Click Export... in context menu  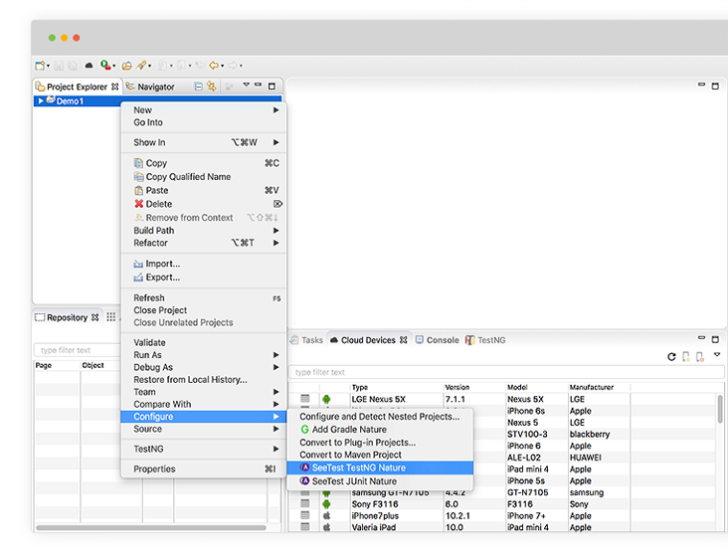point(204,278)
